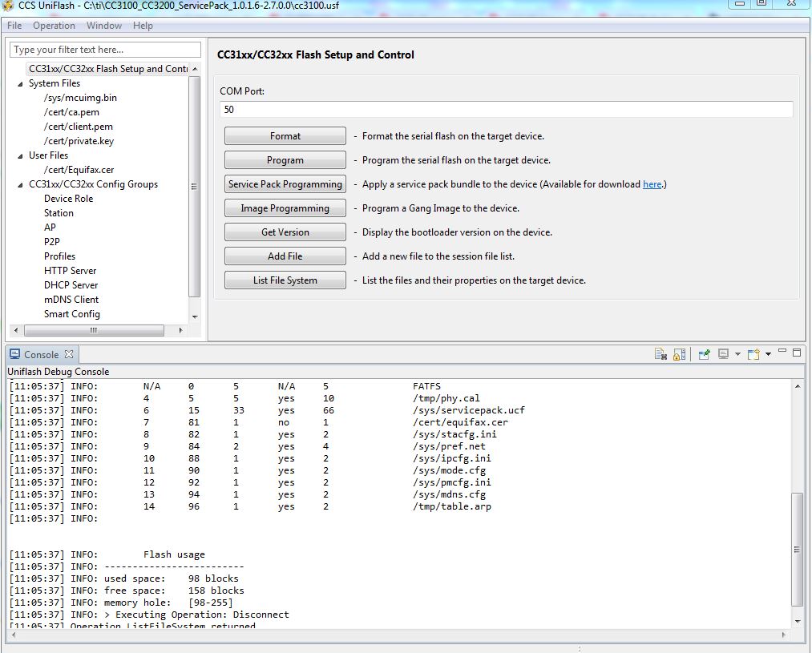Click /cert/equifax.cer console entry

460,422
